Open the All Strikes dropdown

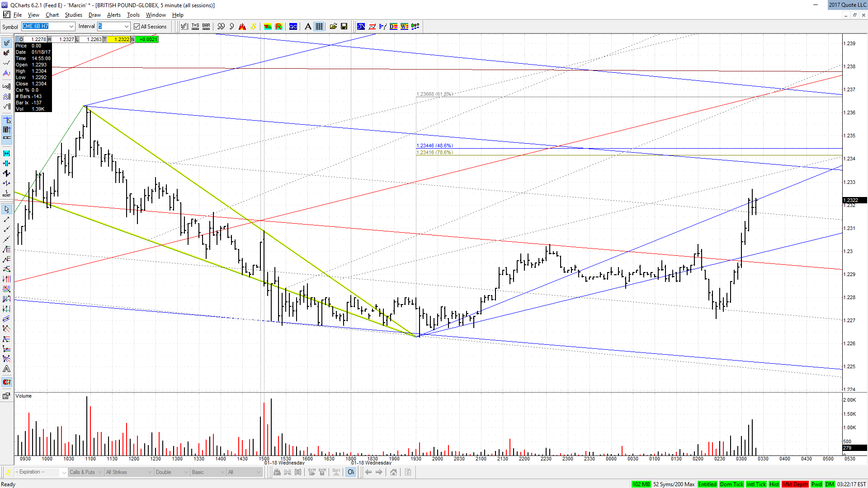(129, 472)
